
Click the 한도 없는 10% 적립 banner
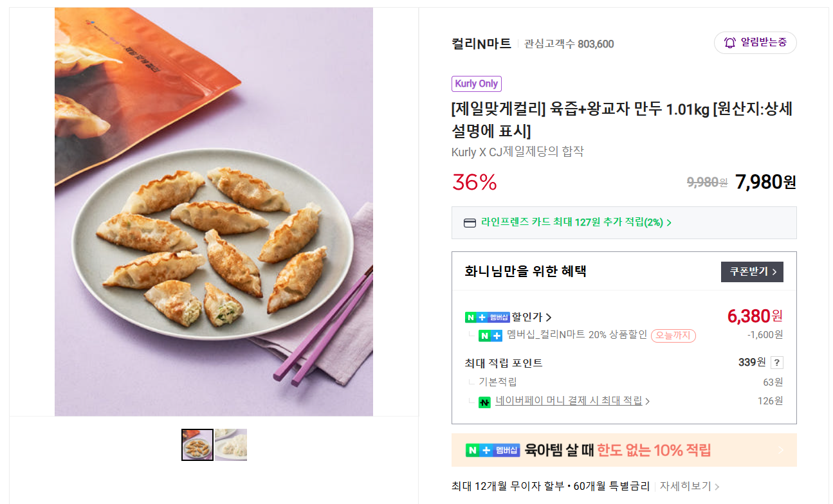coord(624,451)
